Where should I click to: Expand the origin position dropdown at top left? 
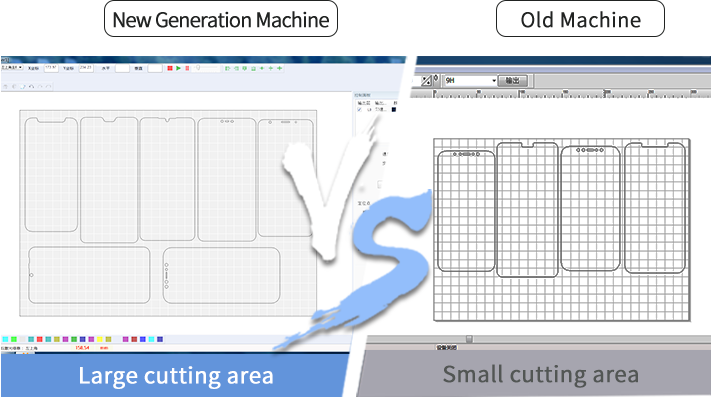coord(12,68)
